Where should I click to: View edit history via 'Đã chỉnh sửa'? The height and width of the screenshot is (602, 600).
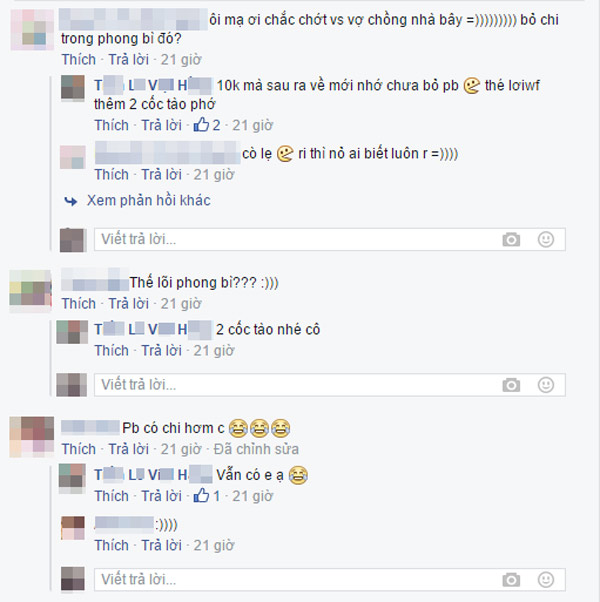coord(256,449)
